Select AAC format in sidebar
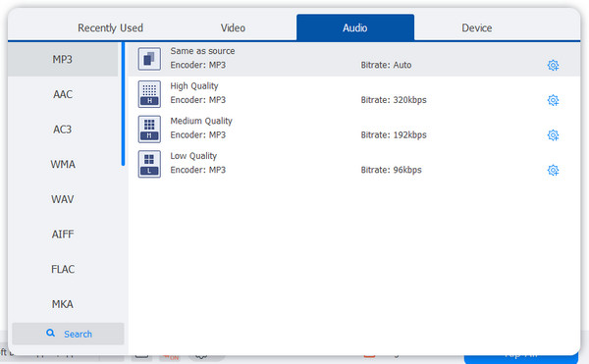Image resolution: width=589 pixels, height=364 pixels. [63, 94]
